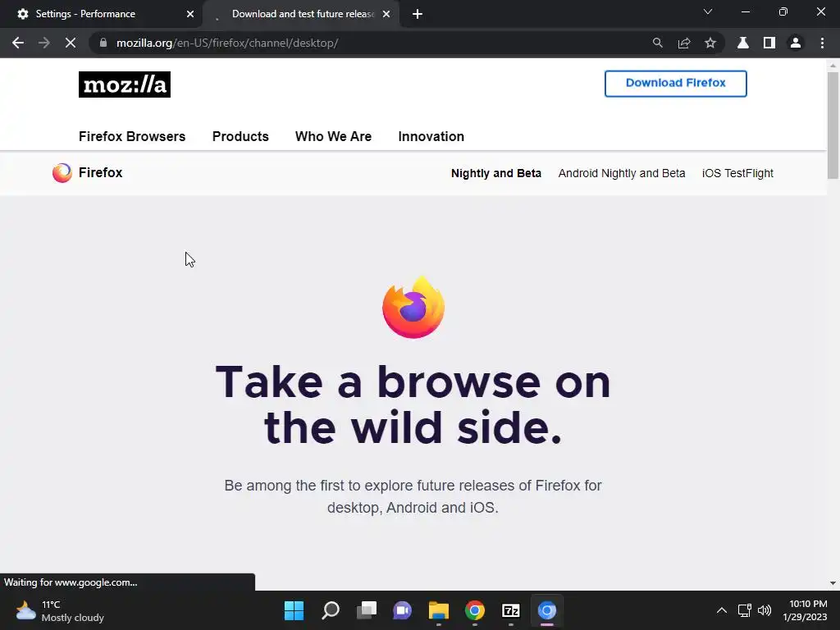840x630 pixels.
Task: Click 'Take a browse on the wild side.' headline
Action: coord(413,404)
